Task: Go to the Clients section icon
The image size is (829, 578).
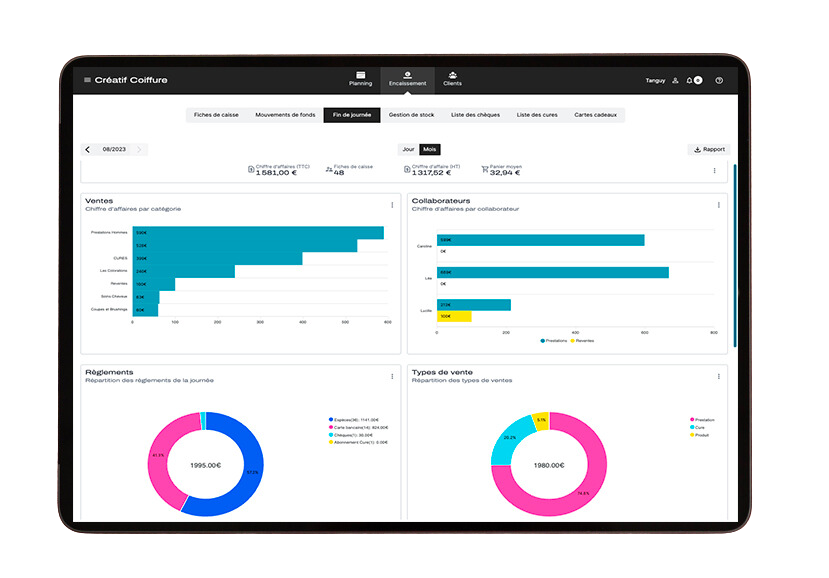Action: pyautogui.click(x=452, y=76)
